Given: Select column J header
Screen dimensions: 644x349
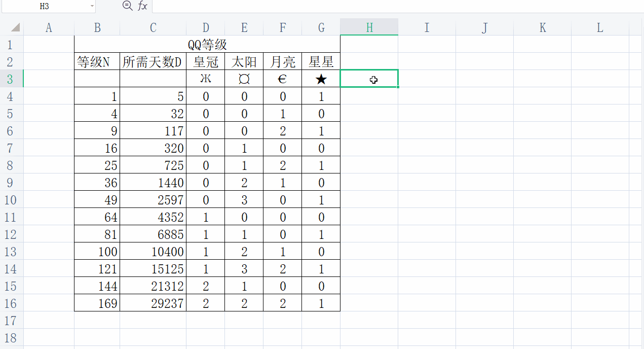Looking at the screenshot, I should coord(484,27).
